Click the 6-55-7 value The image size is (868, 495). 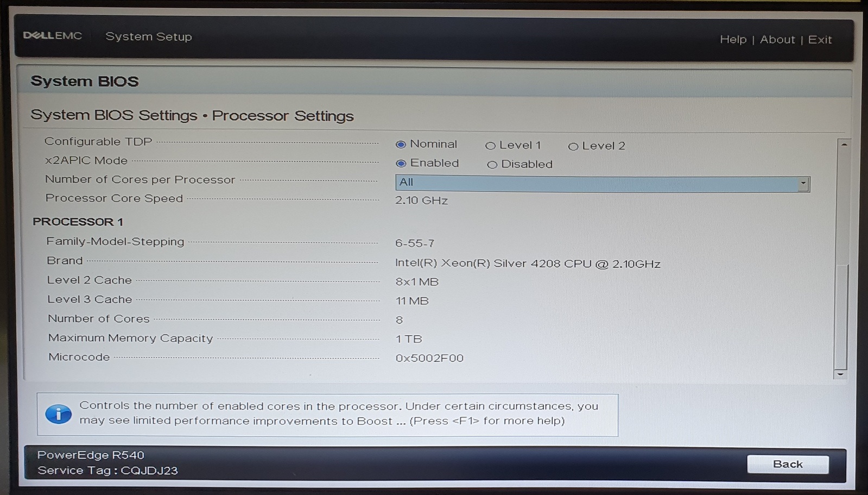[x=415, y=243]
